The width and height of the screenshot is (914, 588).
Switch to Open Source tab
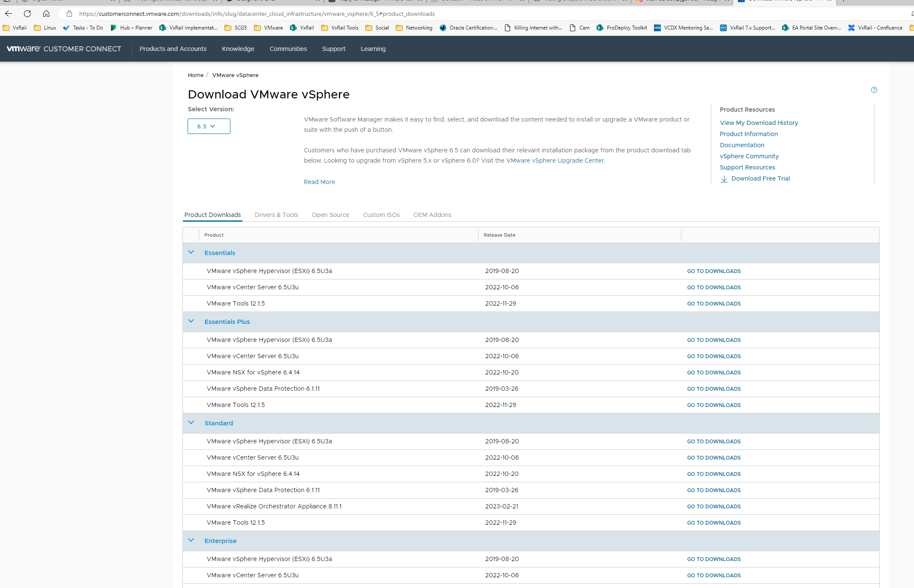tap(331, 215)
